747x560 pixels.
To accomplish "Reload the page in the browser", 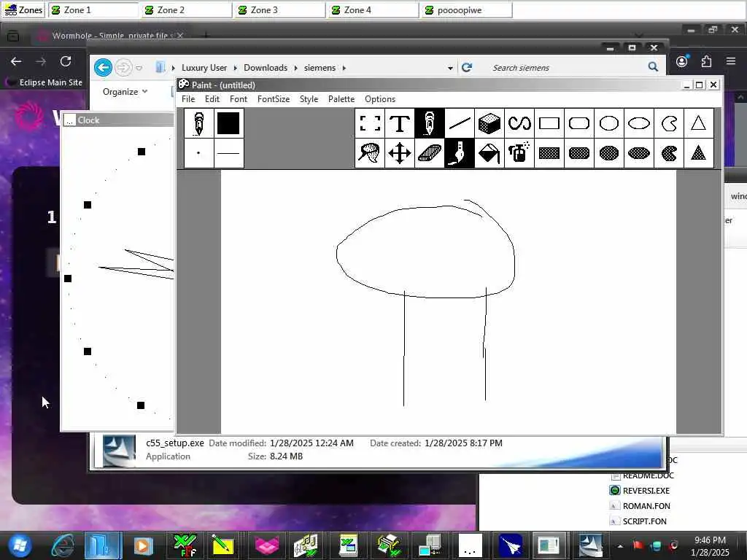I will coord(66,61).
